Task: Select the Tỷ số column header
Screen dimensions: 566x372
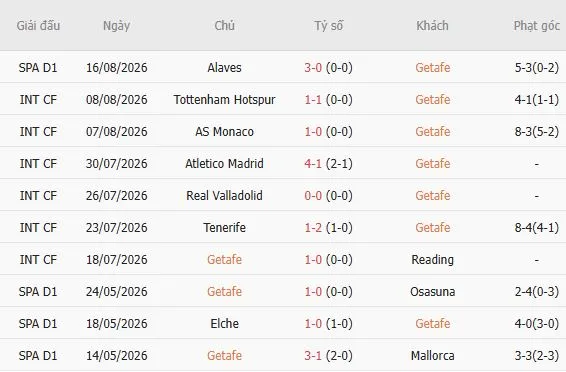Action: pyautogui.click(x=328, y=26)
